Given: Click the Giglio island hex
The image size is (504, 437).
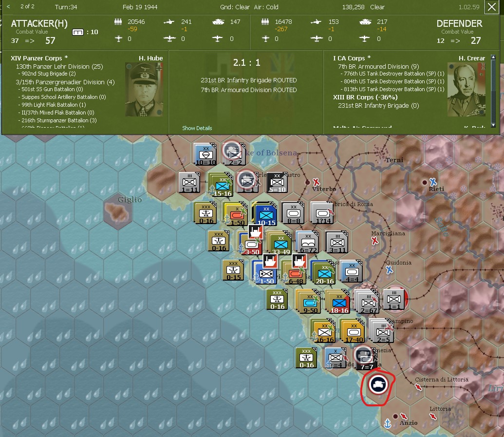Looking at the screenshot, I should point(118,210).
